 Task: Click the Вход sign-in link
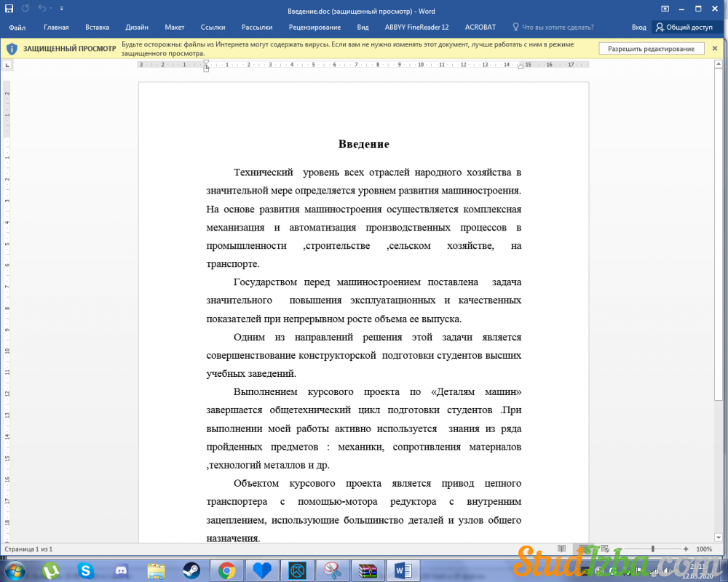click(638, 28)
